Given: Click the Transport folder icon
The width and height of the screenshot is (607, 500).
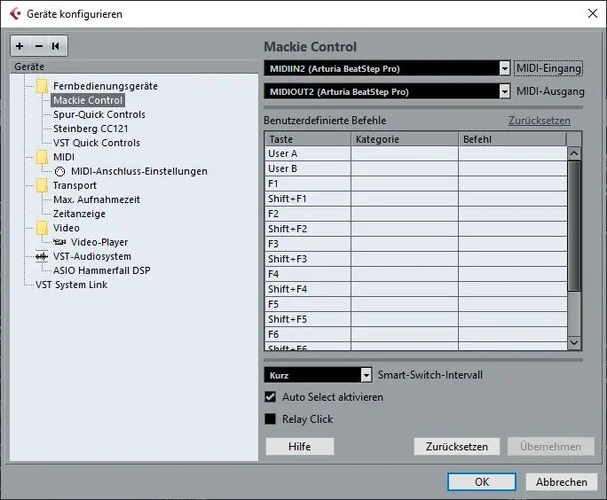Looking at the screenshot, I should click(x=42, y=185).
